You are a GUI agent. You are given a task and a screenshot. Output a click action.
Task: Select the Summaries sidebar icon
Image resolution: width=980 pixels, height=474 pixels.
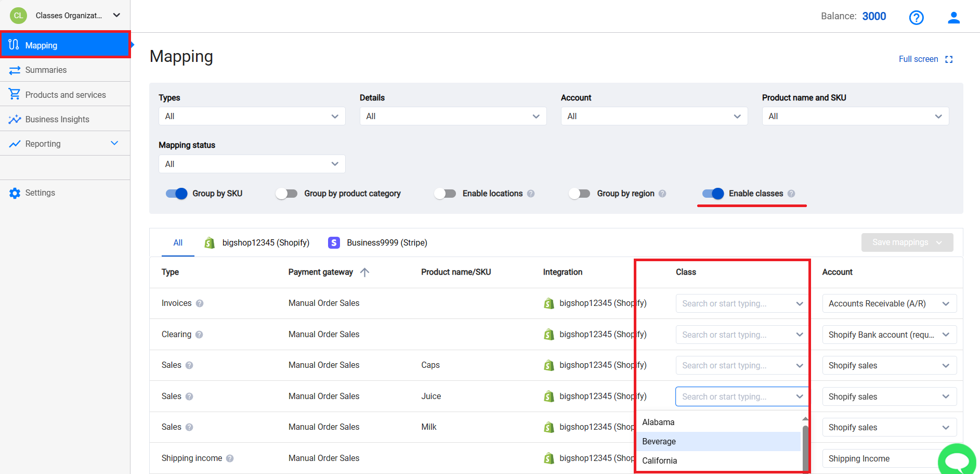pos(15,70)
